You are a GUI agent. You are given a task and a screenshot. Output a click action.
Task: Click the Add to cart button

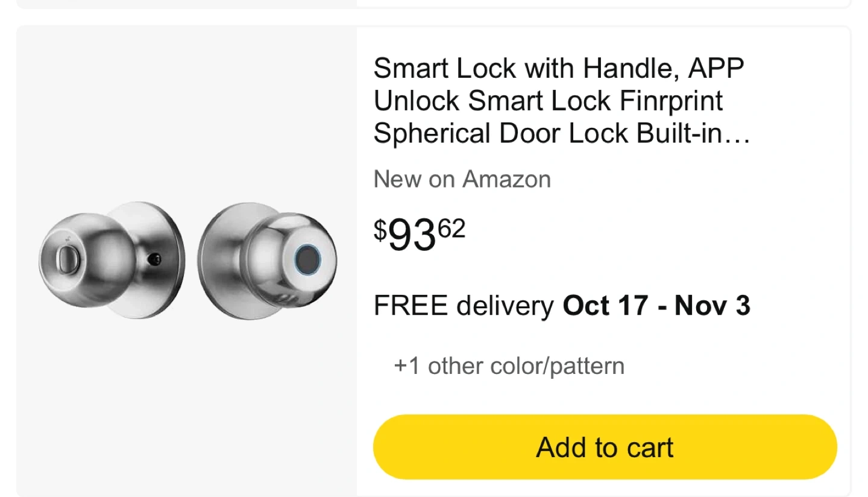(x=605, y=447)
